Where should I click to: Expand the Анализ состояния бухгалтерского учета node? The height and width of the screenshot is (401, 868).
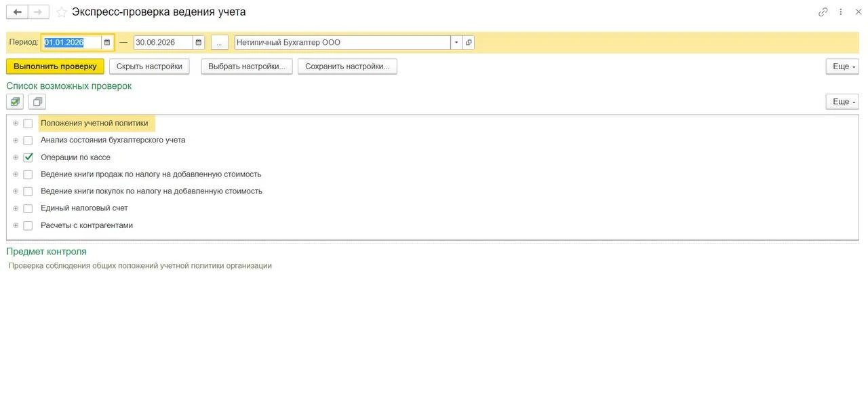pos(16,140)
